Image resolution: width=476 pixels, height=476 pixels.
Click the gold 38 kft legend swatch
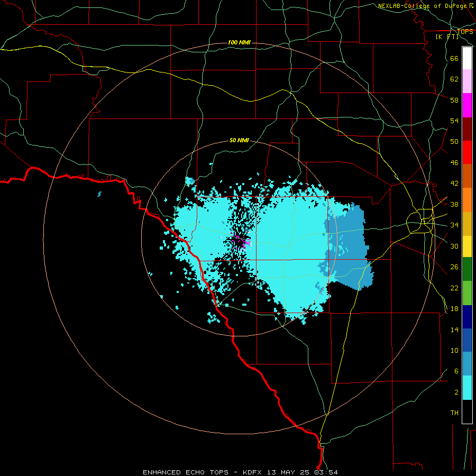(467, 224)
